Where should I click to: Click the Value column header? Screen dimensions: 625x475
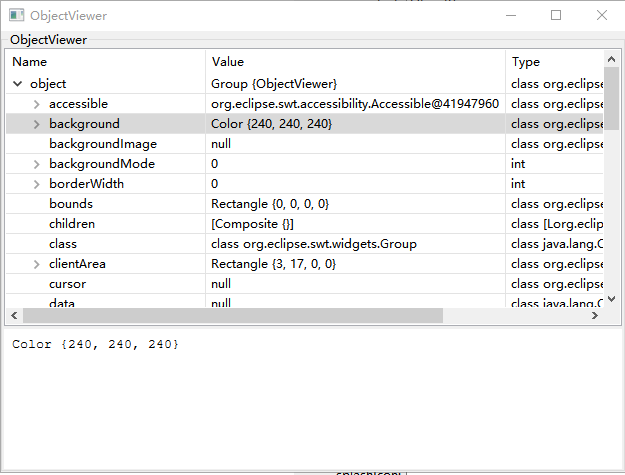point(356,62)
